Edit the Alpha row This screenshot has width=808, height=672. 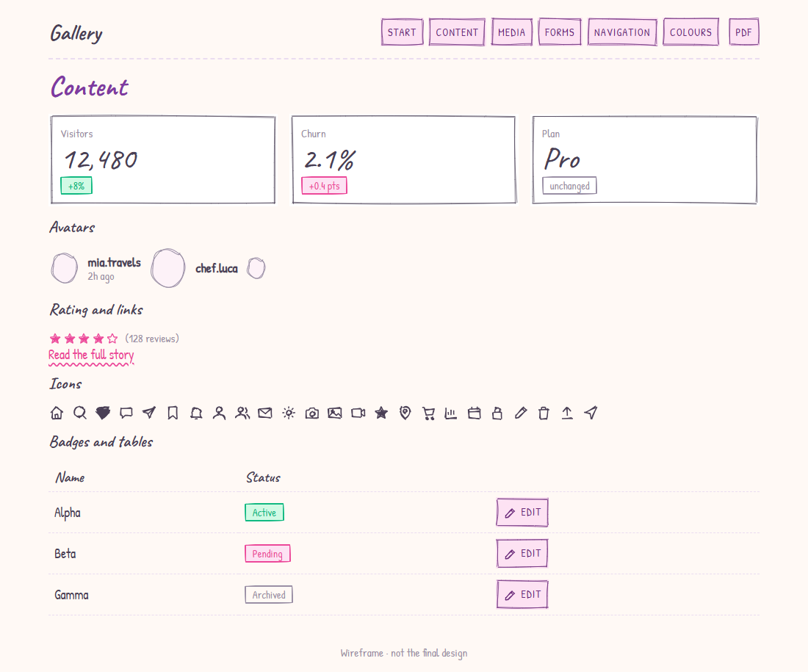pos(522,512)
